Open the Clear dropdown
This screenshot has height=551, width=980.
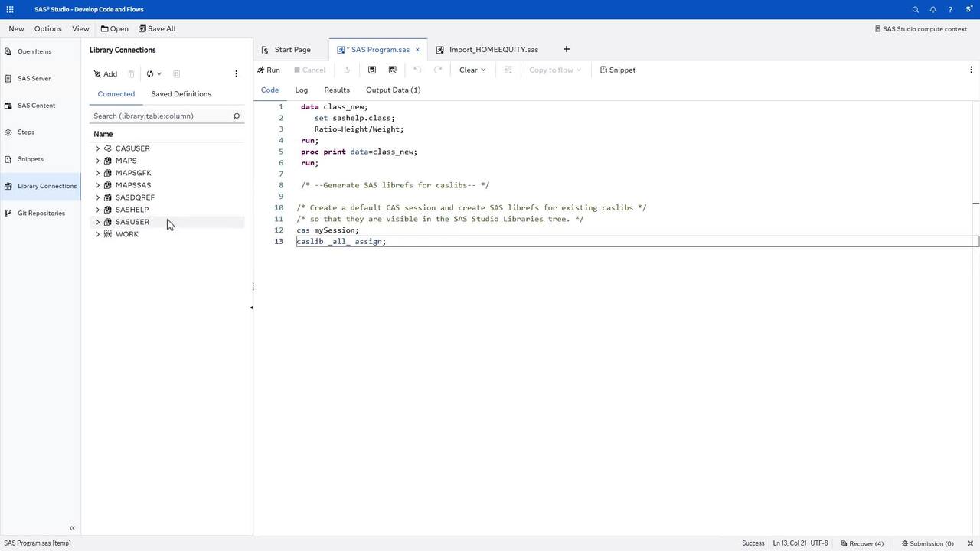(472, 70)
